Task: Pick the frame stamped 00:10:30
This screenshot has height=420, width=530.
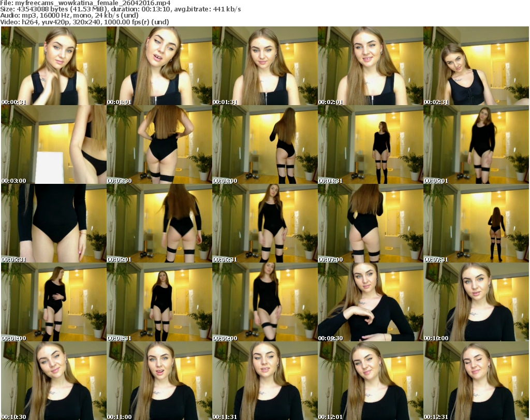Action: (x=54, y=381)
